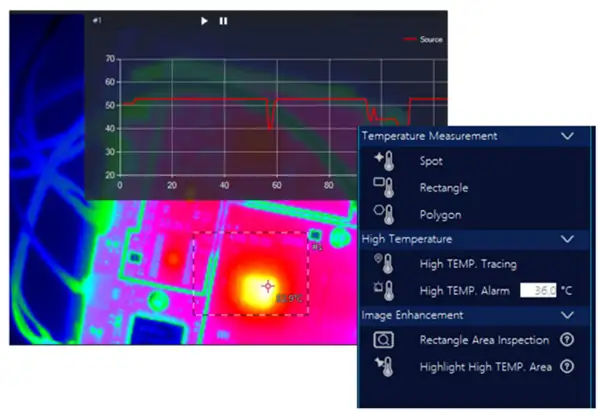Open help for Highlight High TEMP. Area
The width and height of the screenshot is (600, 416).
tap(567, 367)
